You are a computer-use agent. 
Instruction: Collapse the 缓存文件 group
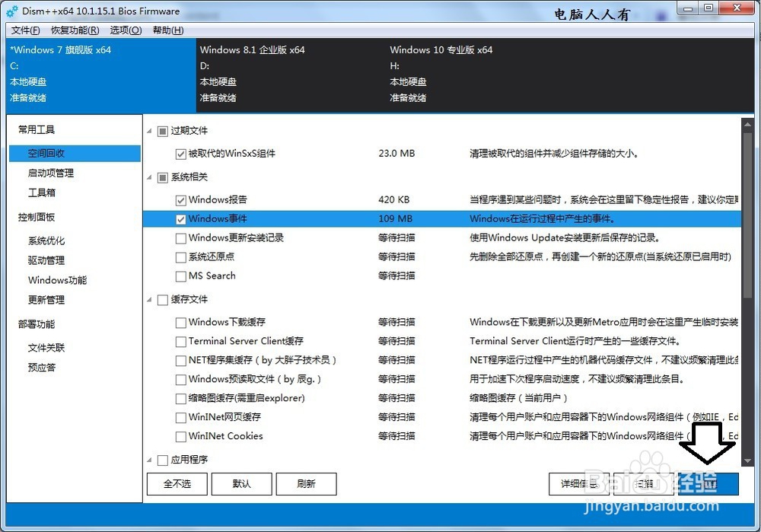point(149,300)
